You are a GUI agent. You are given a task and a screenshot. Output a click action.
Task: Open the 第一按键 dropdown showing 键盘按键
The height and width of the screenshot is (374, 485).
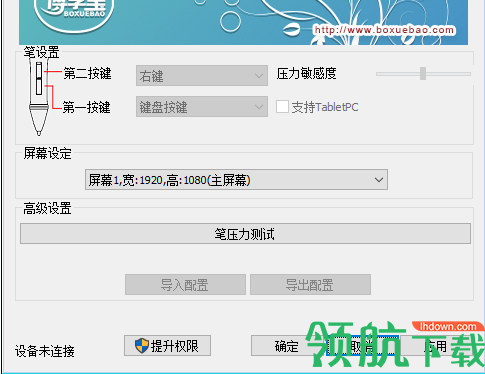click(202, 107)
